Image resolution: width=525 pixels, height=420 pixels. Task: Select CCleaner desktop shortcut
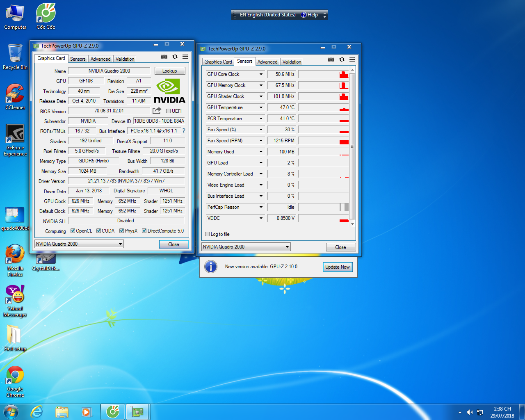pos(15,97)
